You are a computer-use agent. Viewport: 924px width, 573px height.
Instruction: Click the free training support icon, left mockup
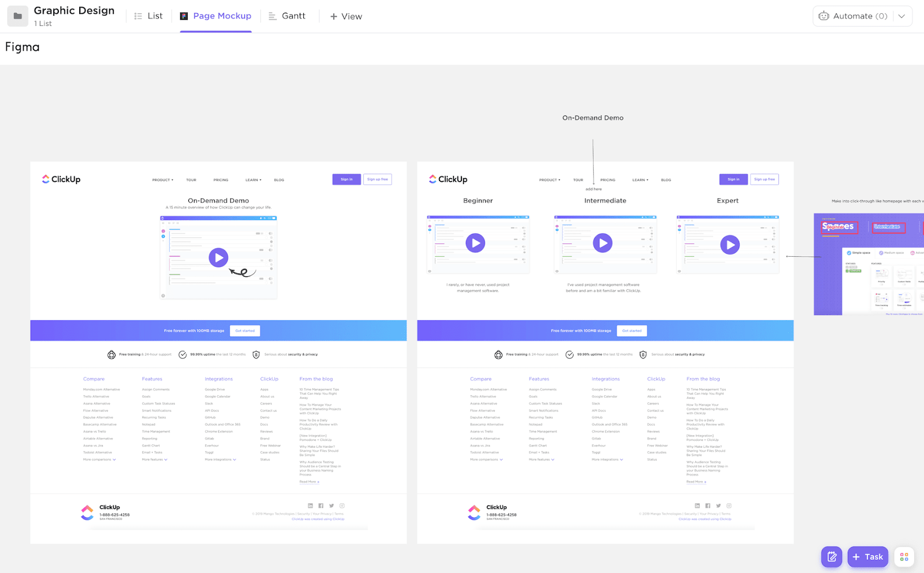(111, 354)
